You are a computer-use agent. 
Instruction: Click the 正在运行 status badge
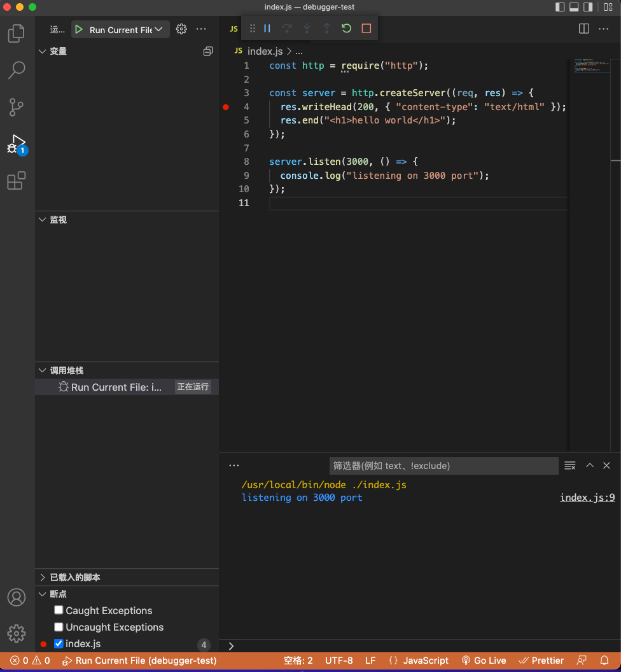pyautogui.click(x=193, y=387)
